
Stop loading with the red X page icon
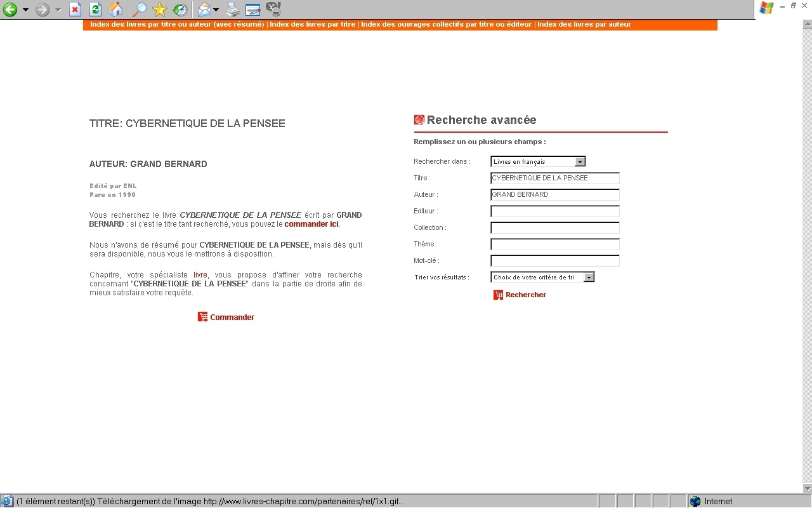point(75,10)
